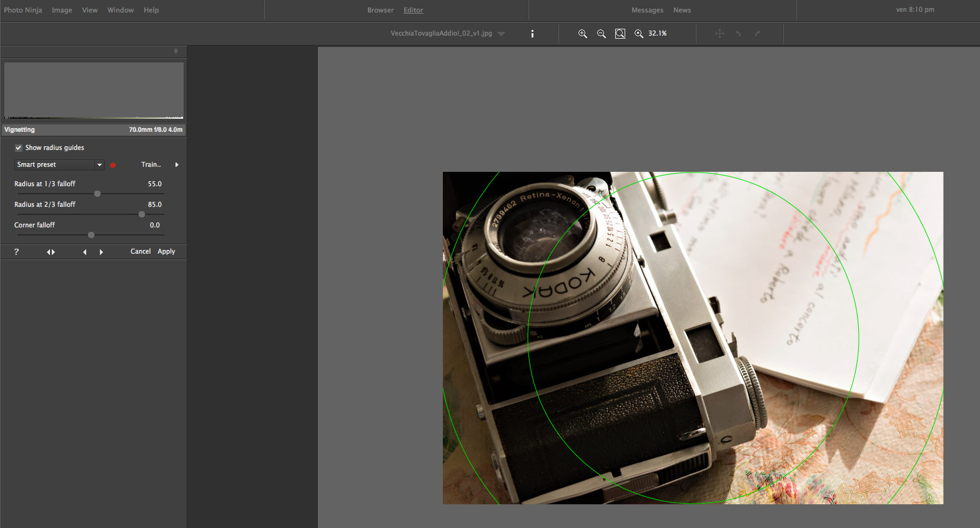Open the Smart preset dropdown

coord(59,165)
